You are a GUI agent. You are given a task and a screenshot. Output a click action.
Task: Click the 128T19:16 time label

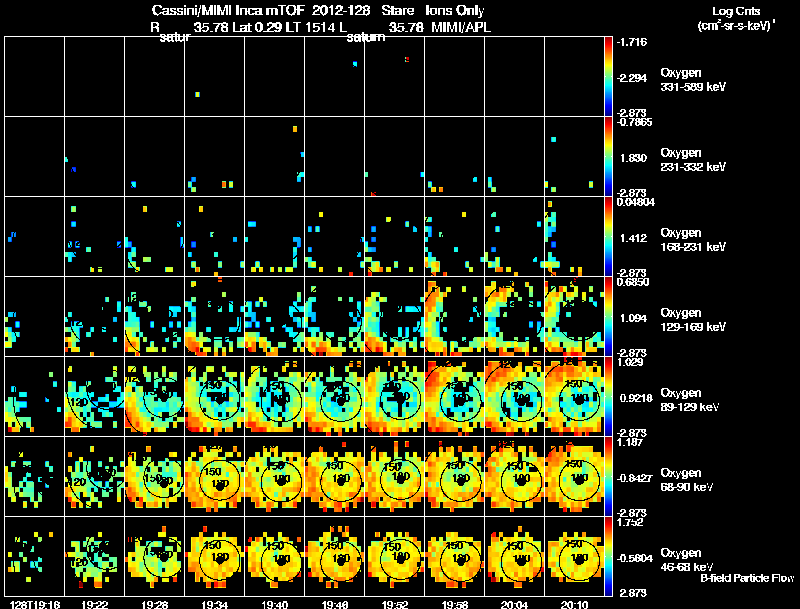34,604
